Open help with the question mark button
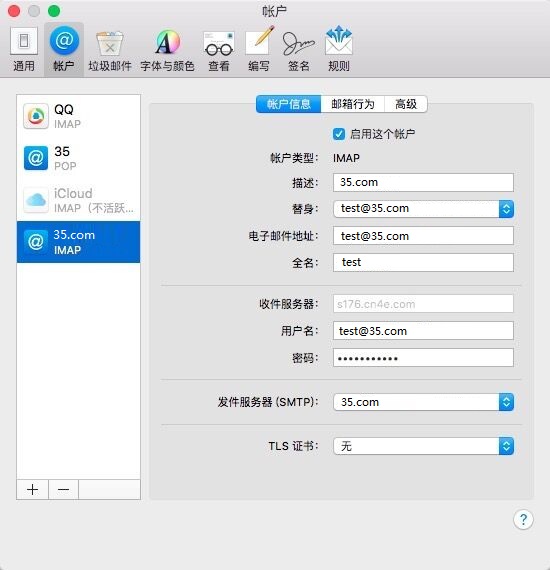Viewport: 550px width, 570px height. [523, 519]
